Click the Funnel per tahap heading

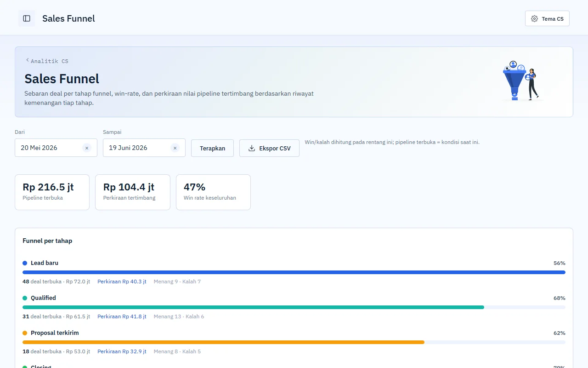[x=47, y=241]
